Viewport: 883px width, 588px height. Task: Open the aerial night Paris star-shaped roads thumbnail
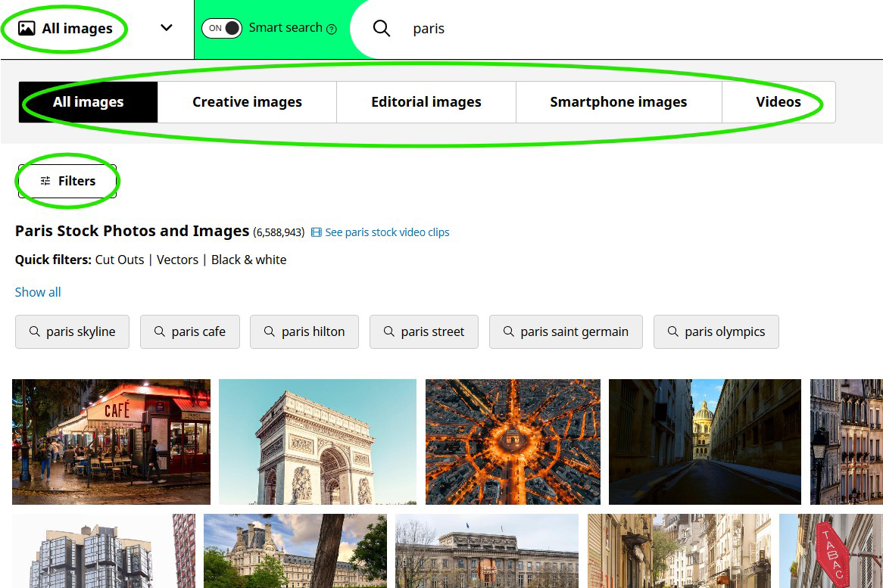513,442
